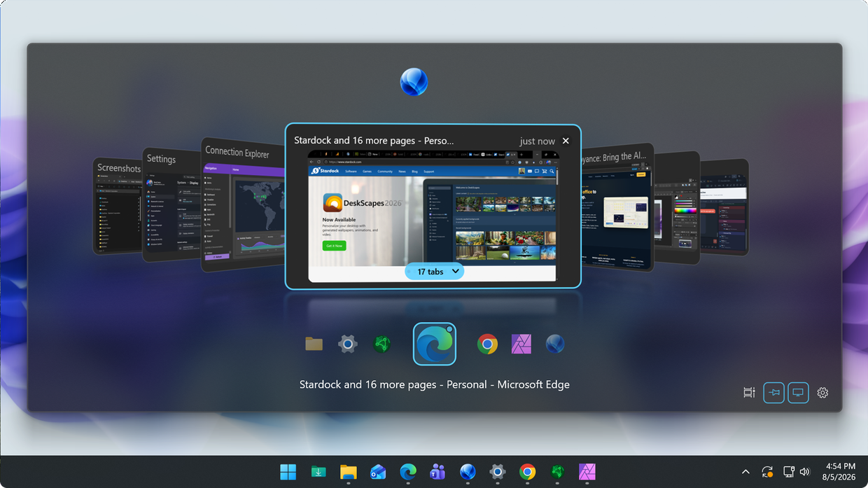The image size is (868, 488).
Task: Open the green download app on the taskbar
Action: pos(318,472)
